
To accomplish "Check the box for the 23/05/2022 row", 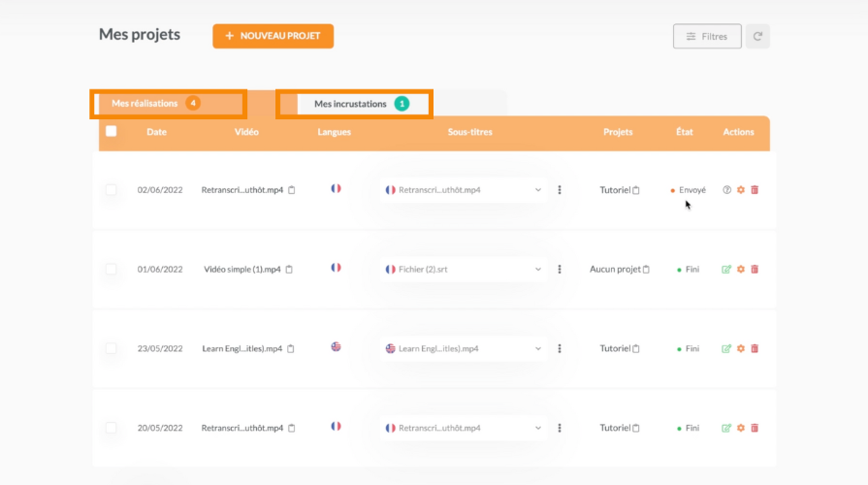I will coord(112,348).
